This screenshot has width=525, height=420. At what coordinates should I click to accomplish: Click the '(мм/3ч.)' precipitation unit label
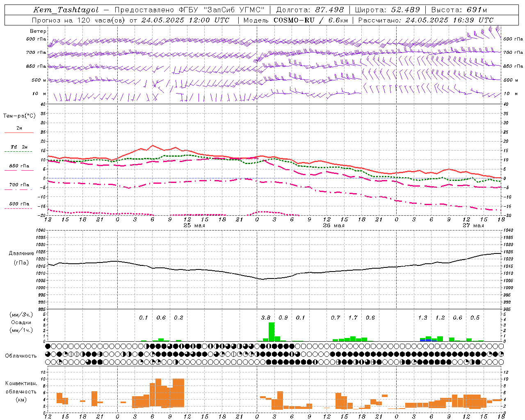click(21, 315)
